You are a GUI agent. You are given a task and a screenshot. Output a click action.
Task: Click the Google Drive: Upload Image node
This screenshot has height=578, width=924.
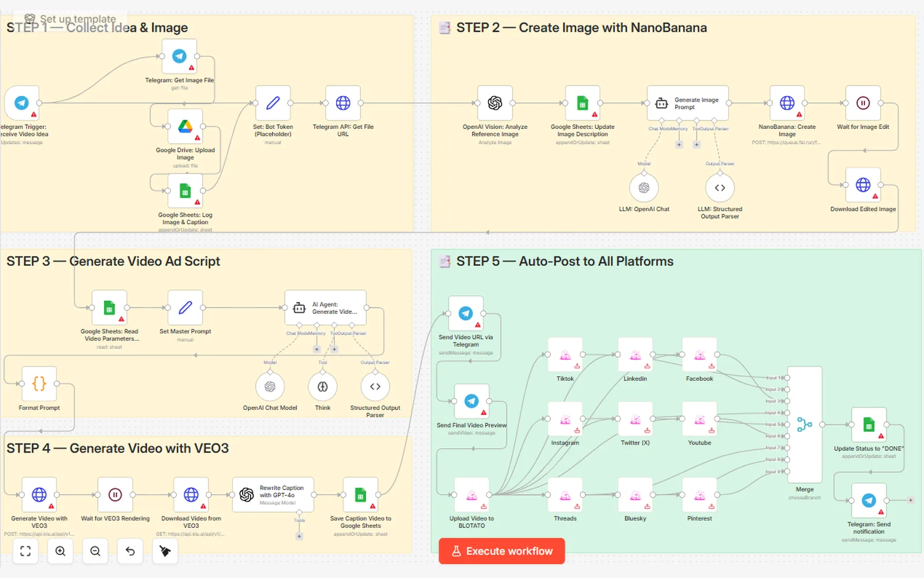(185, 126)
